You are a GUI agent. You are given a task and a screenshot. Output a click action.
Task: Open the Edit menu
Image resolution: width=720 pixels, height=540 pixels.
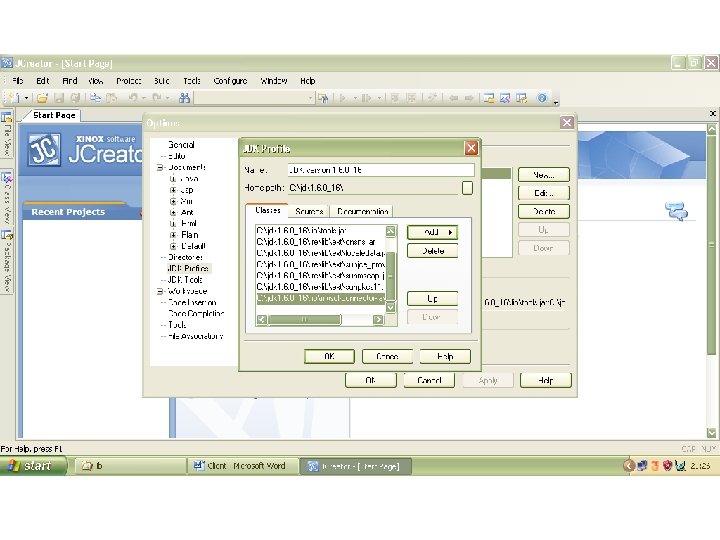tap(43, 81)
